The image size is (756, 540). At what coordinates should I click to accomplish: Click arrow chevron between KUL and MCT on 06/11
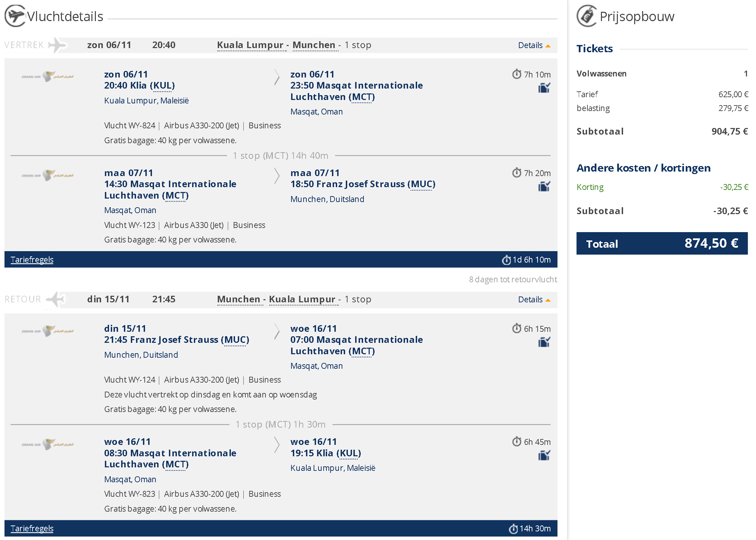click(x=277, y=77)
